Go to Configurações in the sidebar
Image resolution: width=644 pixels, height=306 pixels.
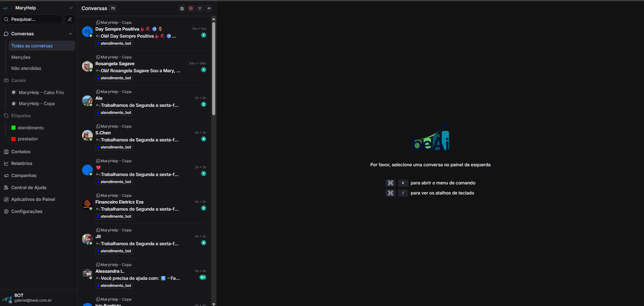click(x=27, y=212)
